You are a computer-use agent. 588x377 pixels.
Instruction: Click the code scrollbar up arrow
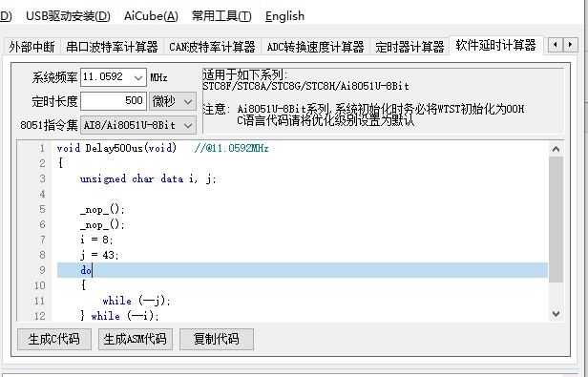556,149
